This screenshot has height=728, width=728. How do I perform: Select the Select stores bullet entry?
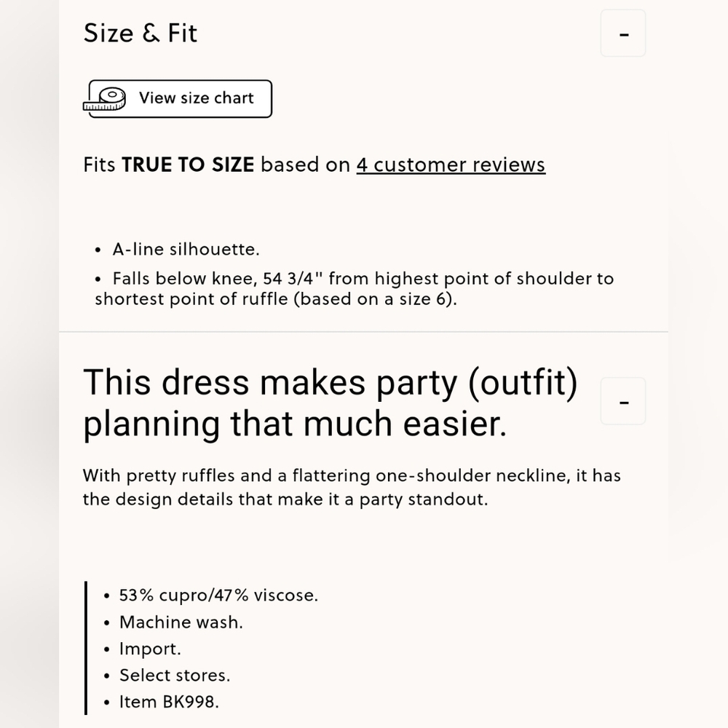point(174,676)
